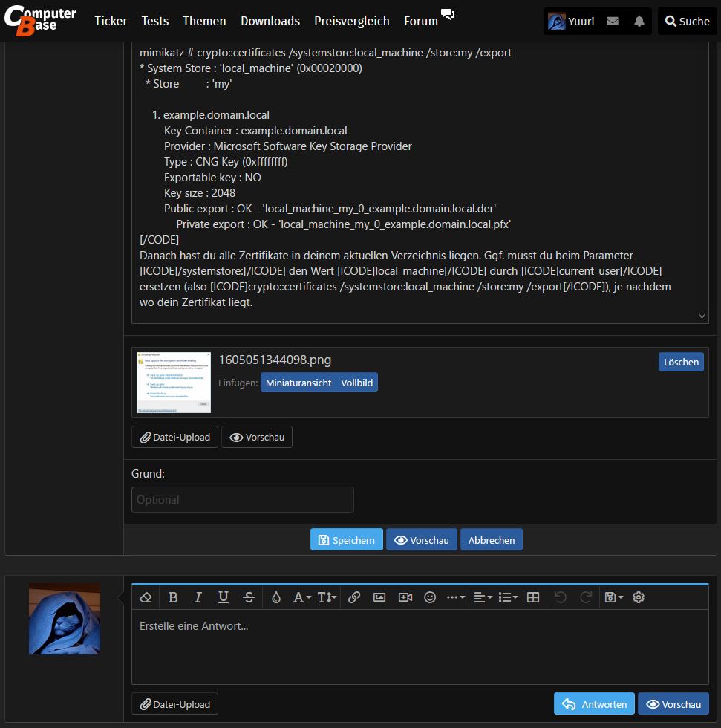This screenshot has width=721, height=728.
Task: Open the notification bell icon
Action: click(x=639, y=22)
